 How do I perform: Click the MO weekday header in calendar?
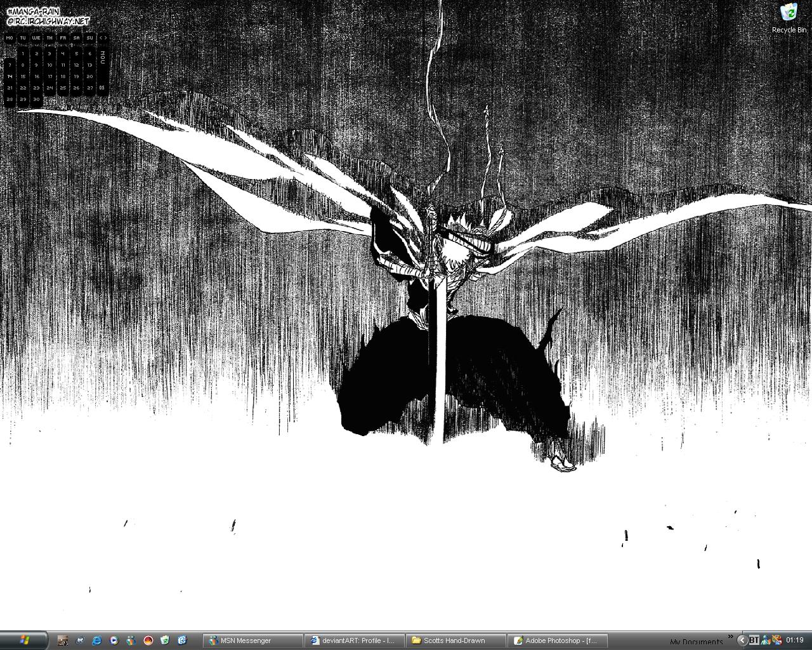(x=10, y=37)
